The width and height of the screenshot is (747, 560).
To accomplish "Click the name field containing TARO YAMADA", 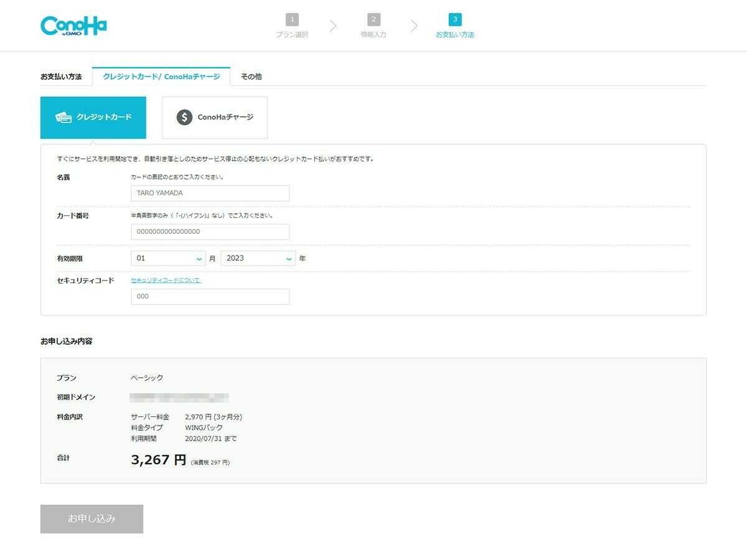I will pyautogui.click(x=210, y=193).
